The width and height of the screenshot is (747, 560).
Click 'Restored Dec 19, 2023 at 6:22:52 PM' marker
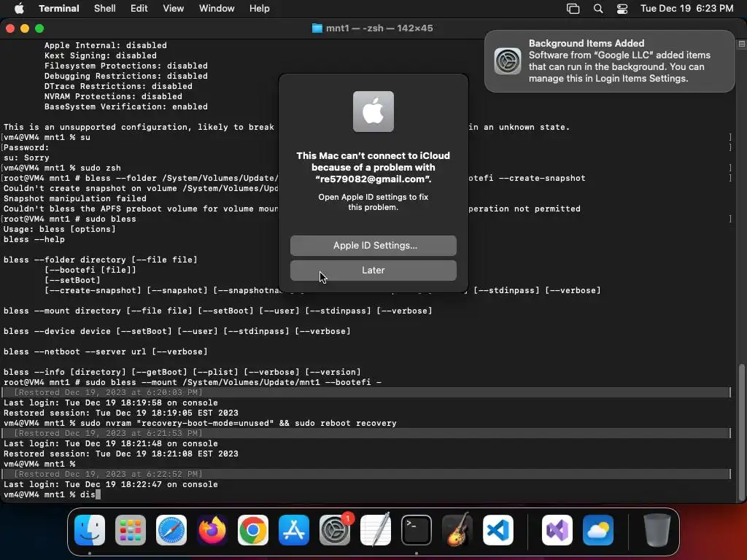pos(108,474)
